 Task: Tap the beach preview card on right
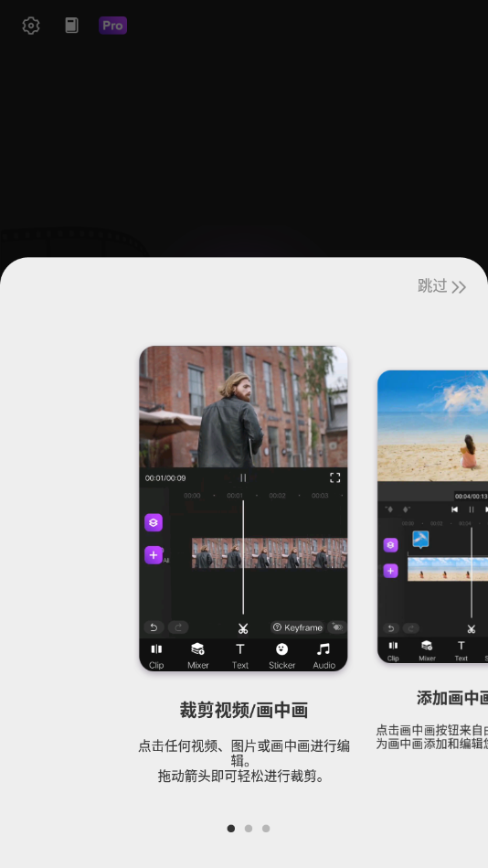pyautogui.click(x=432, y=517)
